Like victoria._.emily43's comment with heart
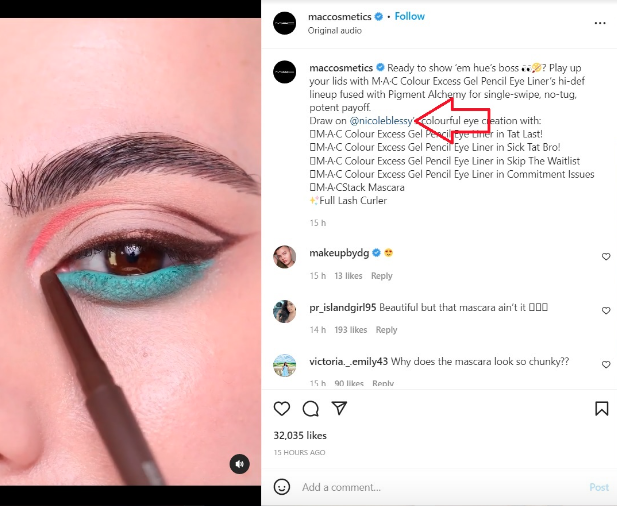This screenshot has width=617, height=506. click(x=606, y=364)
